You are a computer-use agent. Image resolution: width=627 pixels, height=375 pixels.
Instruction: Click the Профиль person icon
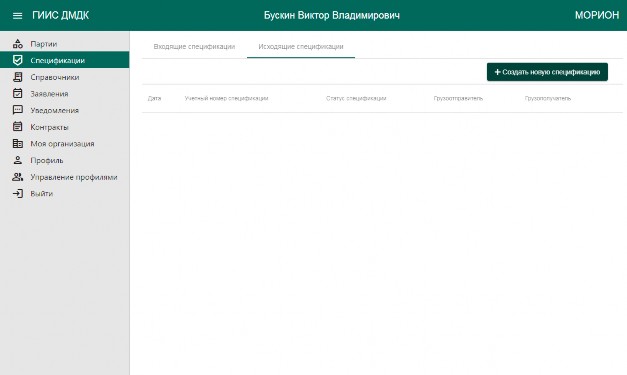click(x=18, y=160)
